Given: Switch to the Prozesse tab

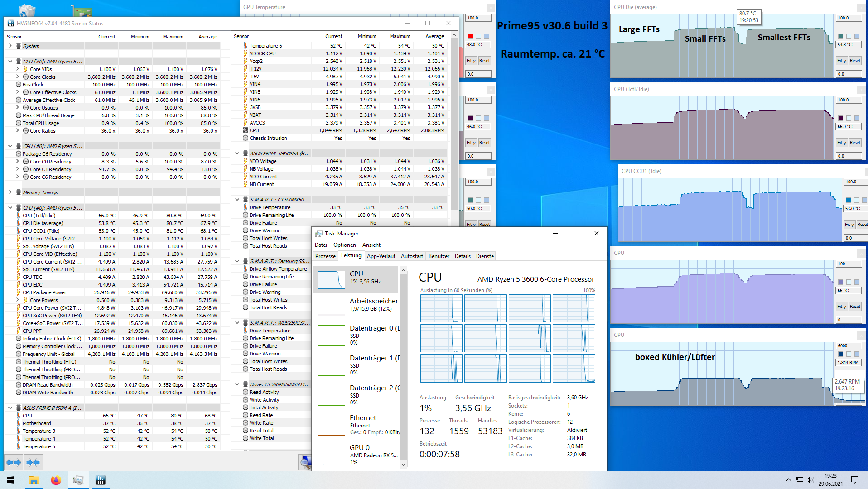Looking at the screenshot, I should click(325, 256).
